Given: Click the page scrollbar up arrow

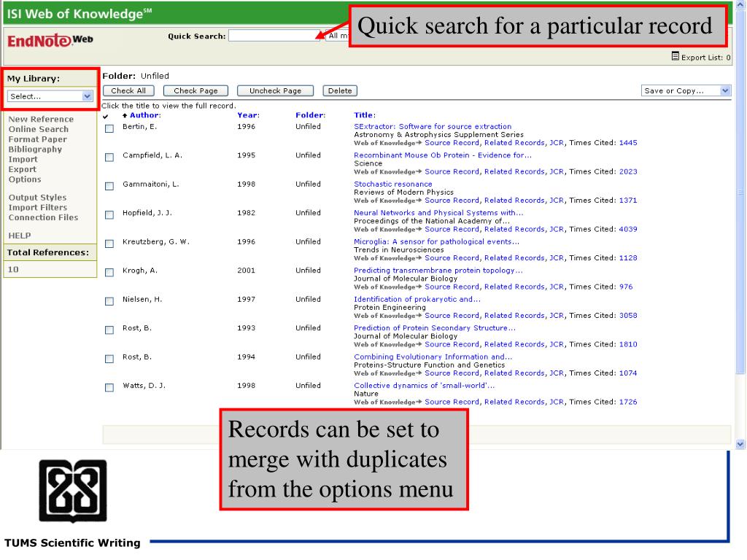Looking at the screenshot, I should (740, 4).
